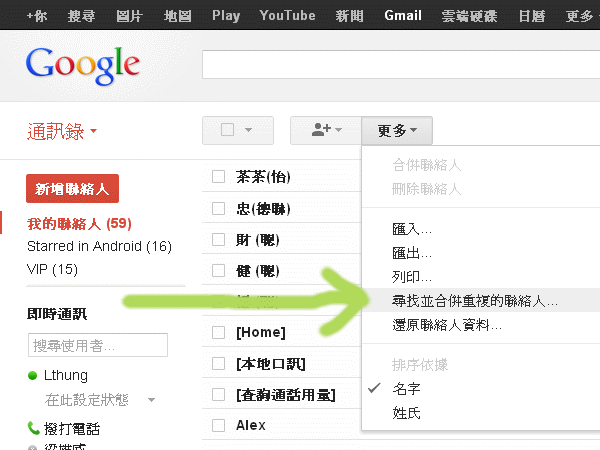Click +你 in the top bar

pyautogui.click(x=37, y=16)
